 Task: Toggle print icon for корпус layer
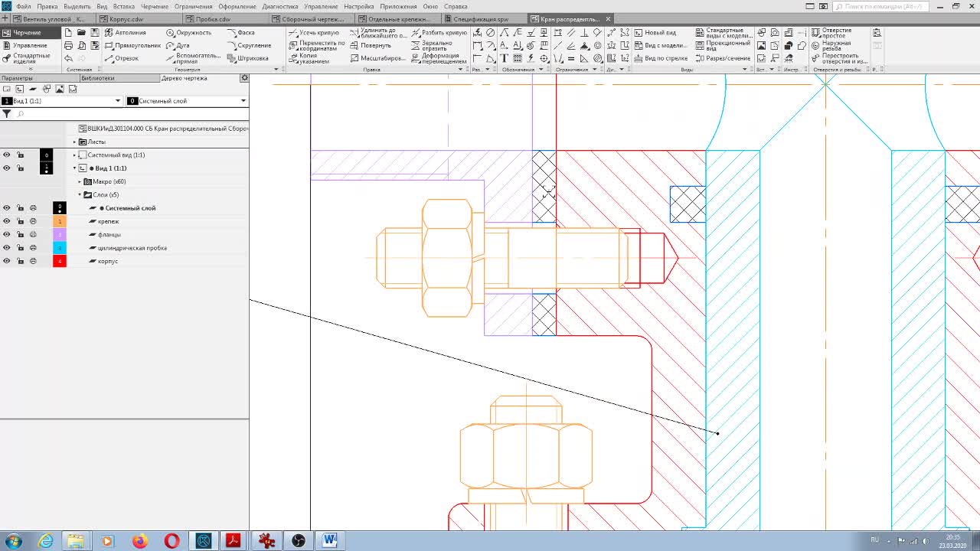click(33, 261)
